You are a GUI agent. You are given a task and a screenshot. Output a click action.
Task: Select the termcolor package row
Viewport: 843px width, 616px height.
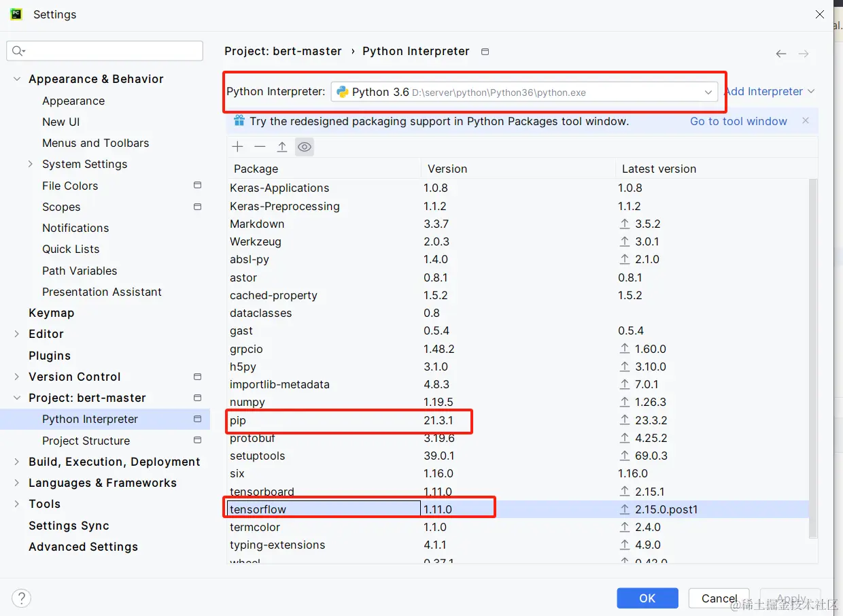tap(518, 527)
